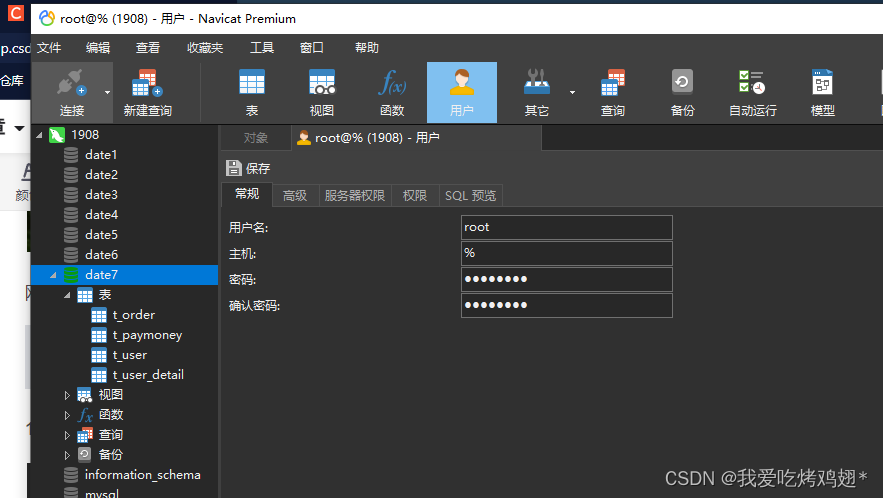Expand the 函数 functions folder

click(67, 415)
